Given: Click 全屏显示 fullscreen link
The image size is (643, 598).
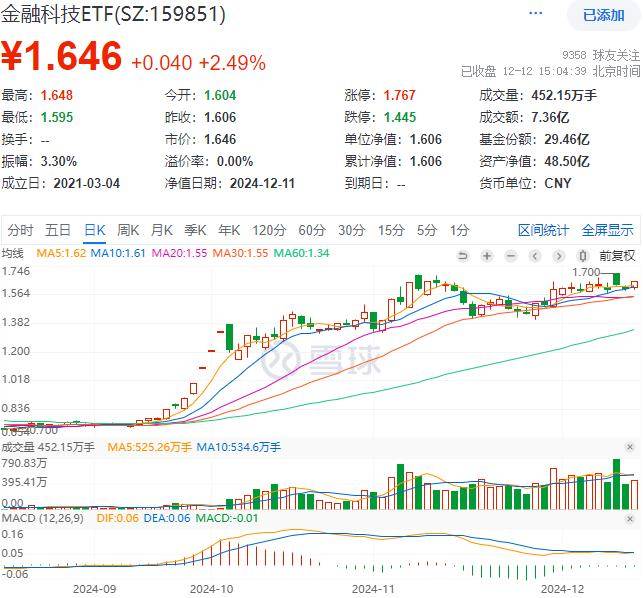Looking at the screenshot, I should pyautogui.click(x=608, y=230).
